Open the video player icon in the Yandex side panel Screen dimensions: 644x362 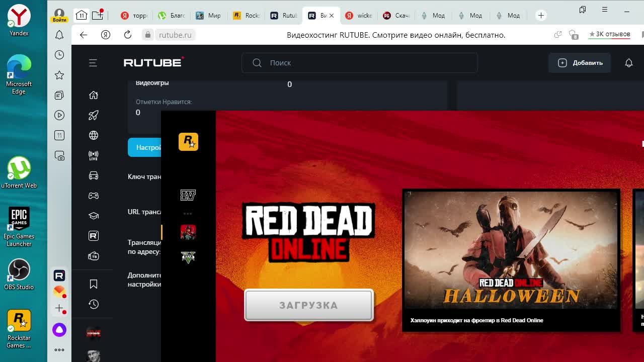tap(59, 115)
